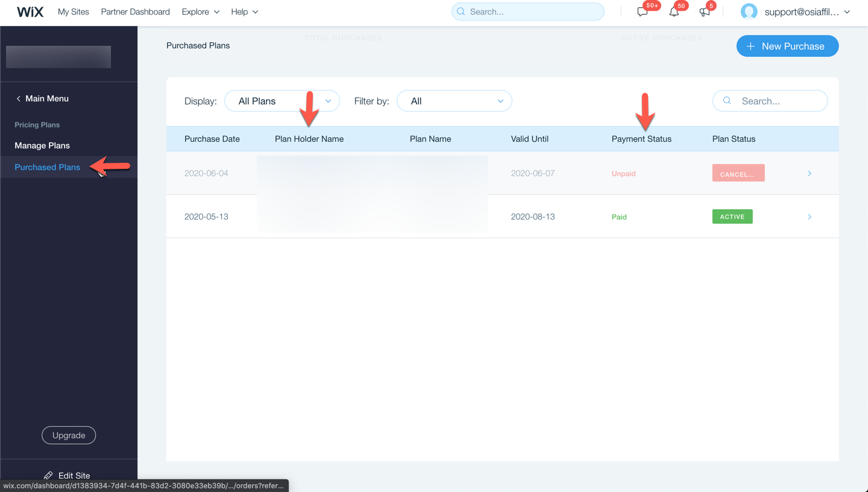Click the 2020-05-13 purchase date
This screenshot has width=868, height=492.
[x=206, y=216]
